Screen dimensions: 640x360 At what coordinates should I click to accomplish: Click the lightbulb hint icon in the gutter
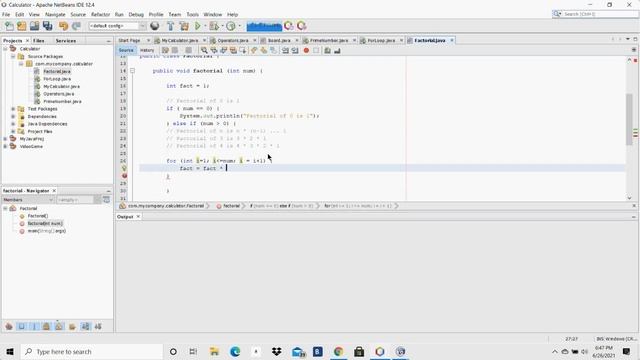(x=124, y=168)
